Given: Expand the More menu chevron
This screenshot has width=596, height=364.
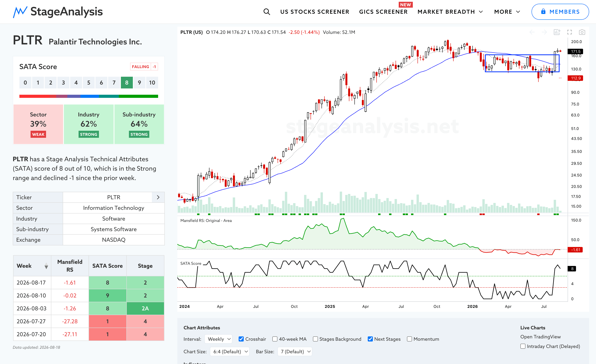Looking at the screenshot, I should point(518,12).
